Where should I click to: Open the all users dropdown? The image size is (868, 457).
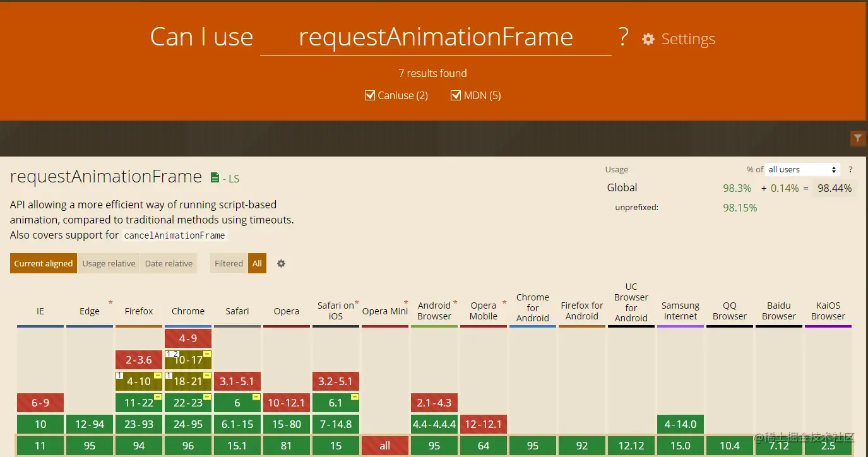(803, 169)
